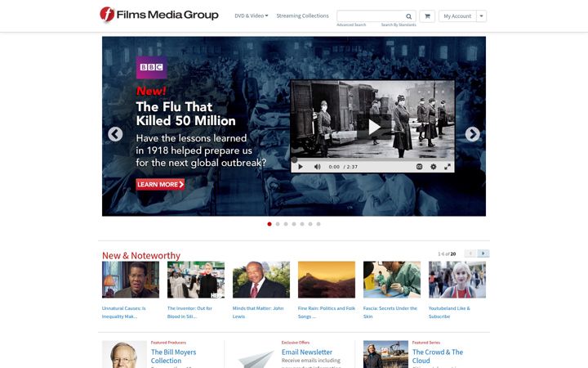
Task: Click The Inventor: Out for Blood title link
Action: [189, 312]
